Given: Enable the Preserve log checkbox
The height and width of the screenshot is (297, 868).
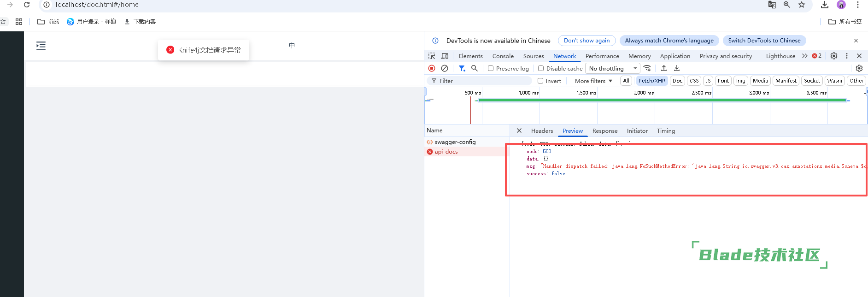Looking at the screenshot, I should (491, 68).
